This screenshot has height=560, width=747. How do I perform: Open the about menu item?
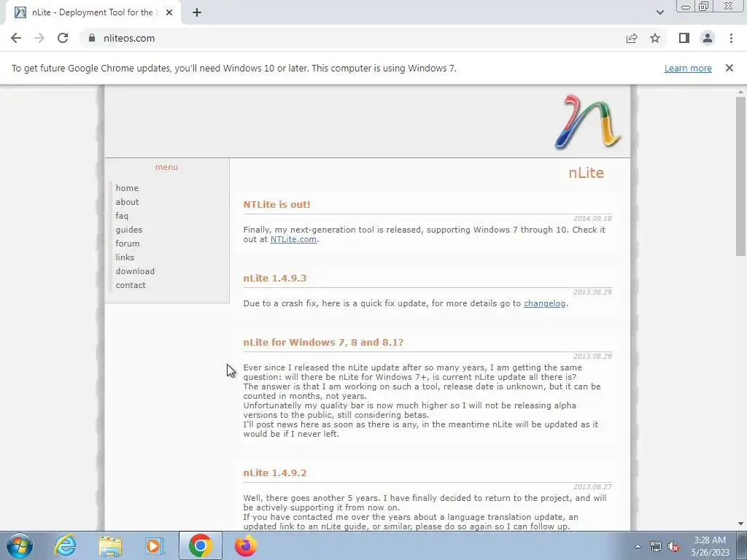[x=127, y=202]
